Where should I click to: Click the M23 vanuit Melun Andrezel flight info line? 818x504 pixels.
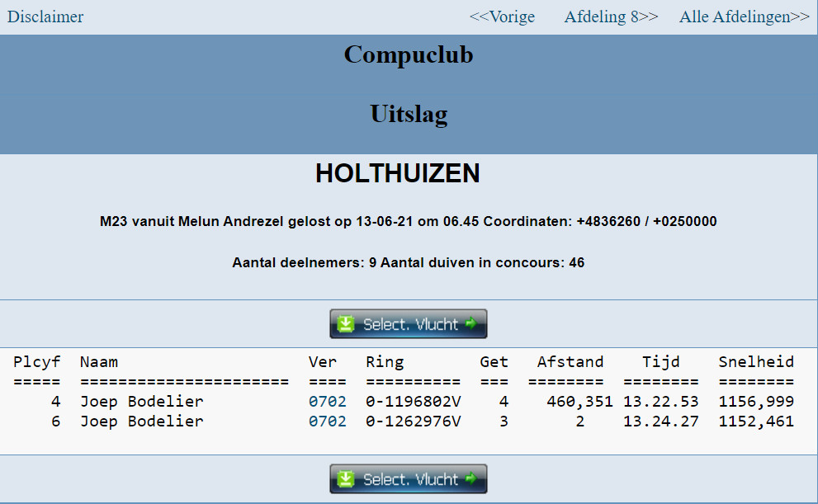408,221
